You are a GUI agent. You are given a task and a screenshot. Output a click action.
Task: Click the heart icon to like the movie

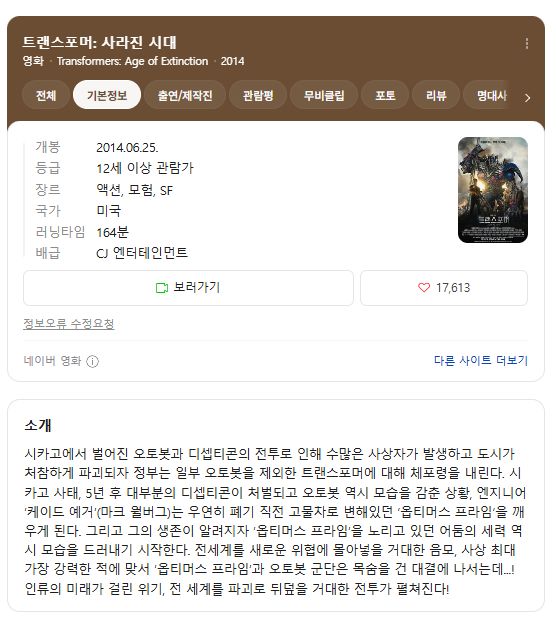click(424, 287)
